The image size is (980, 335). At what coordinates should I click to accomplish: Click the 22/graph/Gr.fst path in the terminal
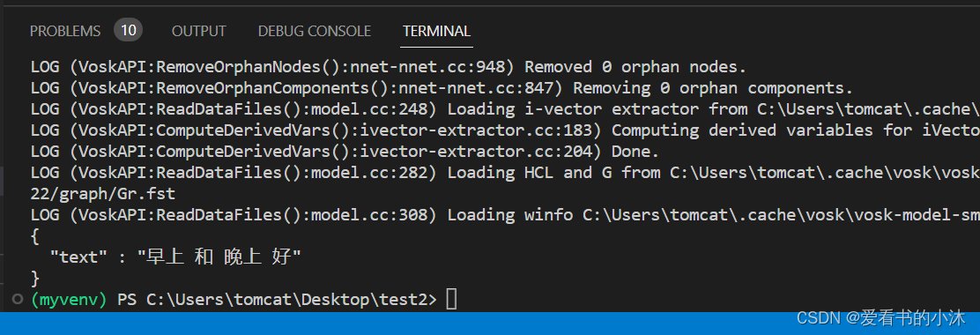(x=101, y=194)
